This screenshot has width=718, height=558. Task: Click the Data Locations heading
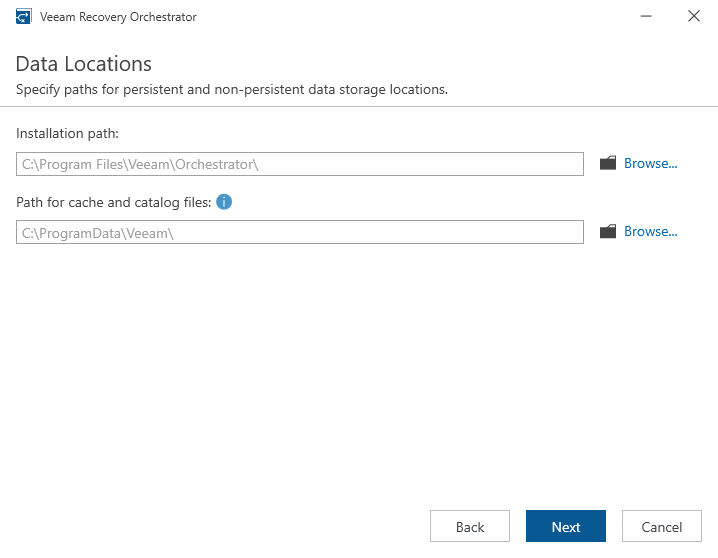click(x=84, y=64)
